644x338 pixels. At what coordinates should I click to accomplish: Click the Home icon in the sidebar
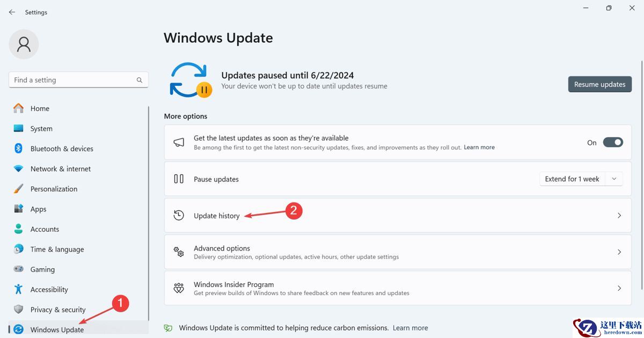point(19,108)
